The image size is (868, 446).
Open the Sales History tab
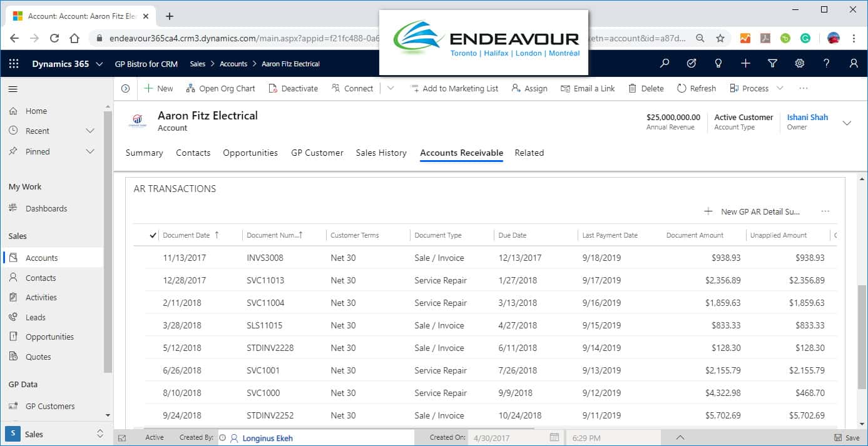381,153
